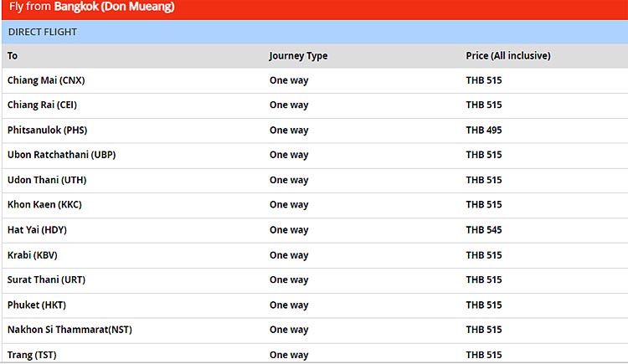The height and width of the screenshot is (364, 628).
Task: Click 'One way' in the Krabi row
Action: 289,255
